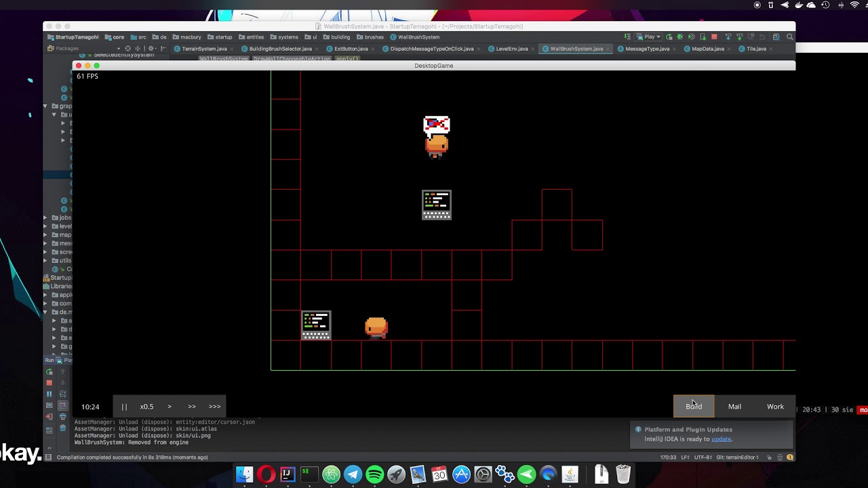Open the Work button in game

click(x=775, y=406)
